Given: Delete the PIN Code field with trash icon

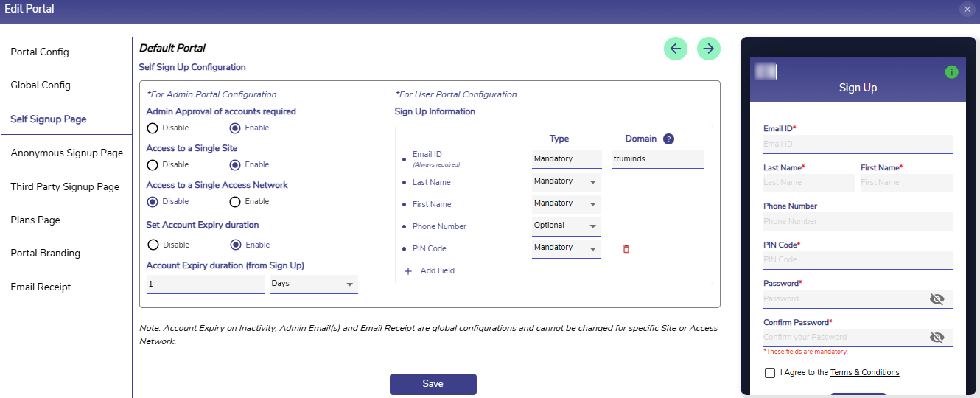Looking at the screenshot, I should [x=626, y=249].
